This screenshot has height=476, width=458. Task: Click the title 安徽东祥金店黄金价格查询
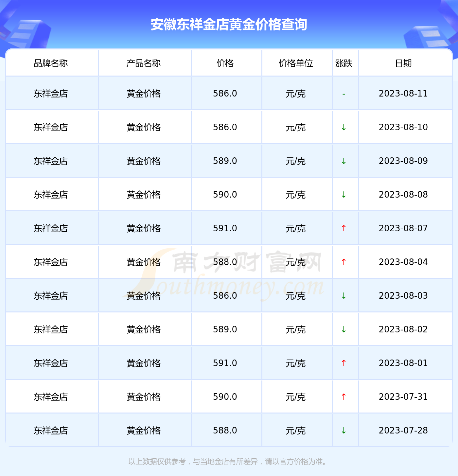tap(229, 25)
